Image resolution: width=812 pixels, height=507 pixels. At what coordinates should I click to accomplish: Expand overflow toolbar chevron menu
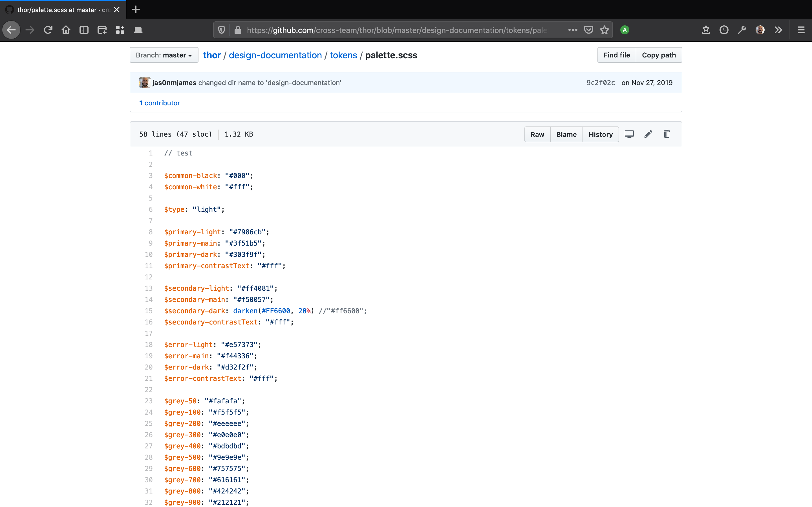point(778,30)
